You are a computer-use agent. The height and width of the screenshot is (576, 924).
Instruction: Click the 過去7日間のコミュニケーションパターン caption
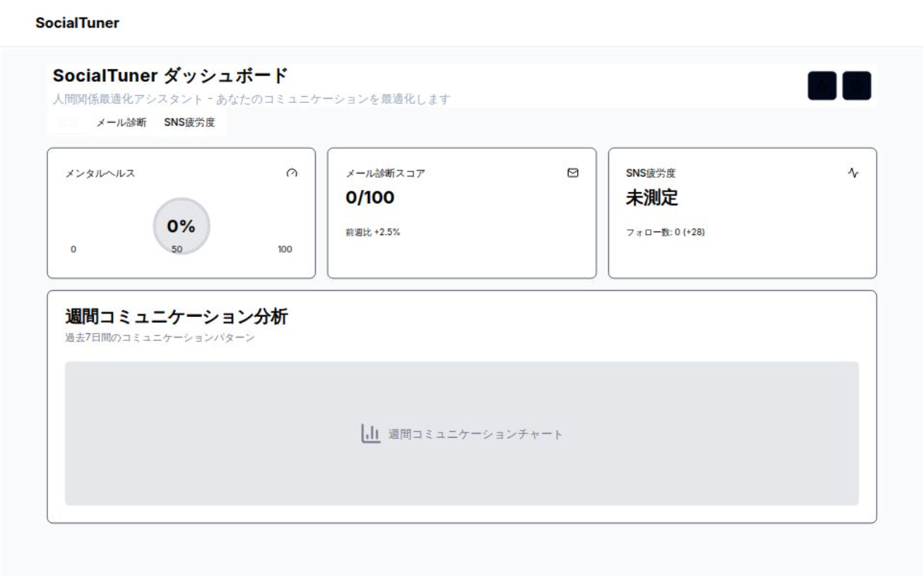point(160,338)
